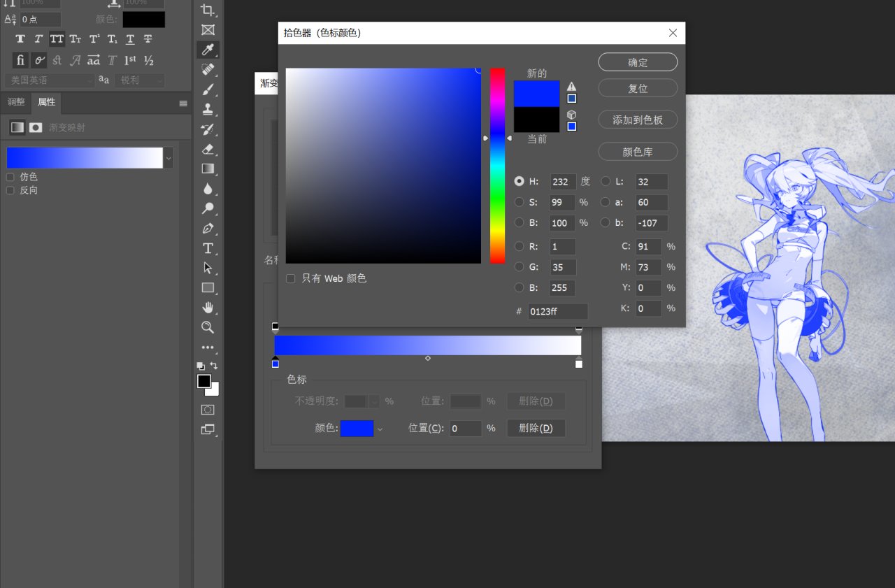Select the S saturation radio button
The image size is (895, 588).
(519, 202)
